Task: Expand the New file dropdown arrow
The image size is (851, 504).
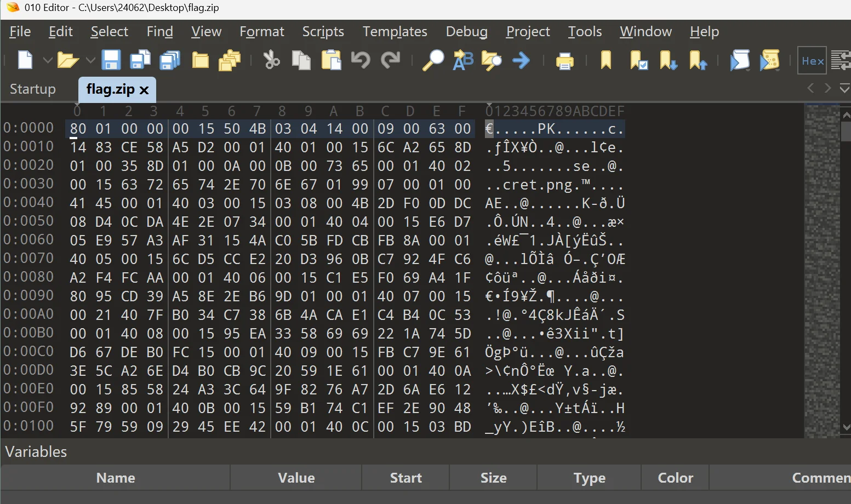Action: (x=48, y=60)
